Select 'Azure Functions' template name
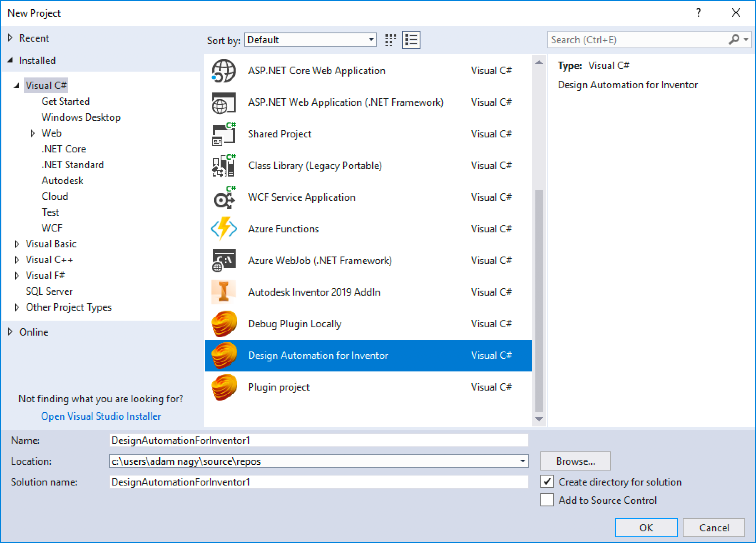Image resolution: width=756 pixels, height=543 pixels. pos(283,229)
